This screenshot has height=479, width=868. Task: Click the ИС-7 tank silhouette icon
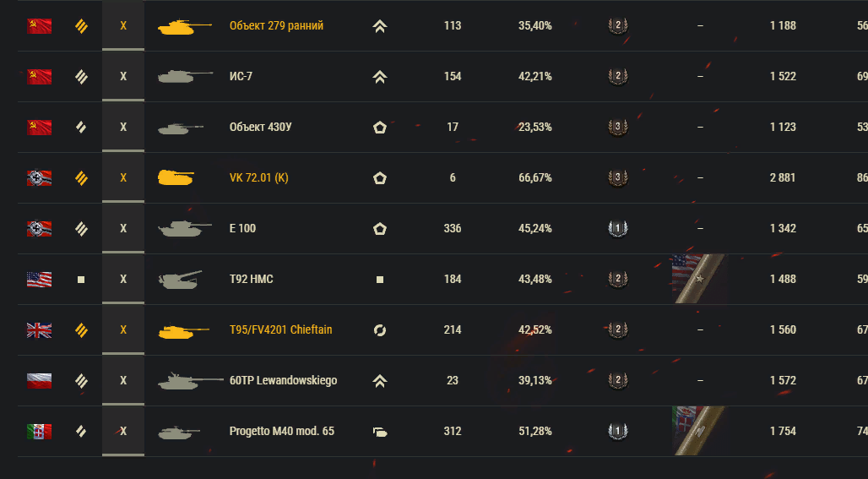(x=184, y=77)
